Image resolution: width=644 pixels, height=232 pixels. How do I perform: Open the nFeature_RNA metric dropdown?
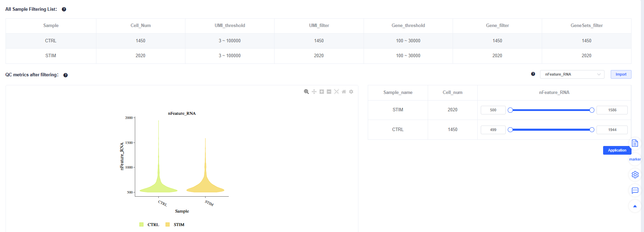pos(572,74)
